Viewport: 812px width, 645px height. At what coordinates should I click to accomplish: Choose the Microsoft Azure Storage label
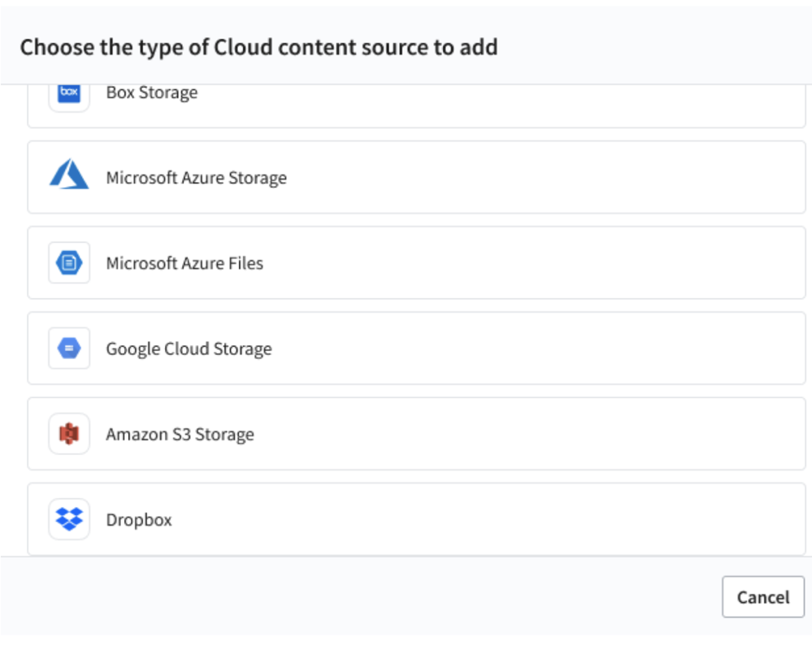click(x=196, y=178)
